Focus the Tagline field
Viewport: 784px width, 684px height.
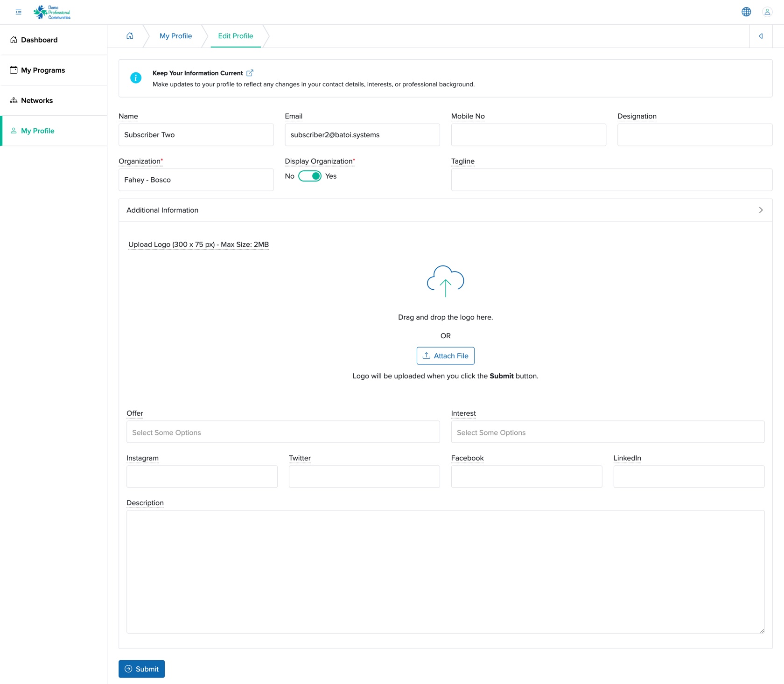612,180
